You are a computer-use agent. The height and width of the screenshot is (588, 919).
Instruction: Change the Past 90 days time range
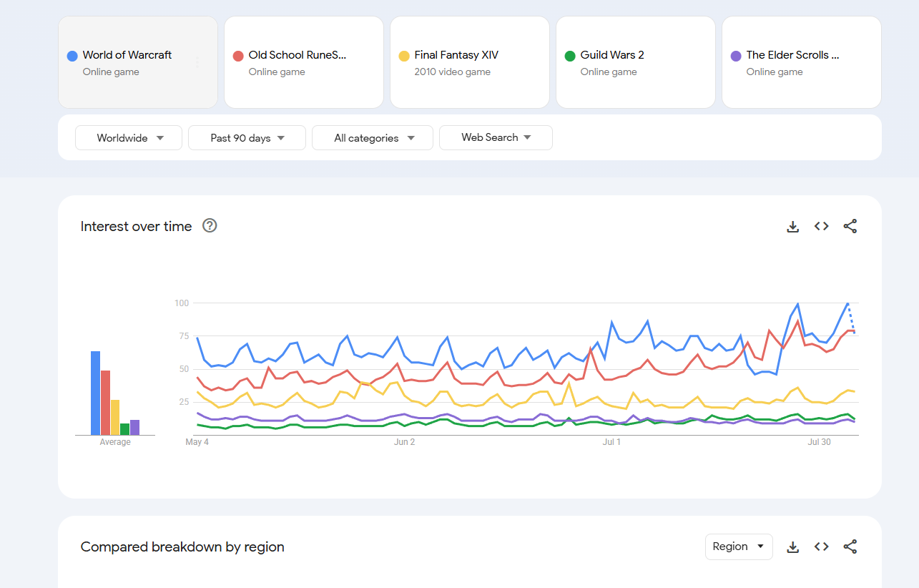click(x=247, y=138)
